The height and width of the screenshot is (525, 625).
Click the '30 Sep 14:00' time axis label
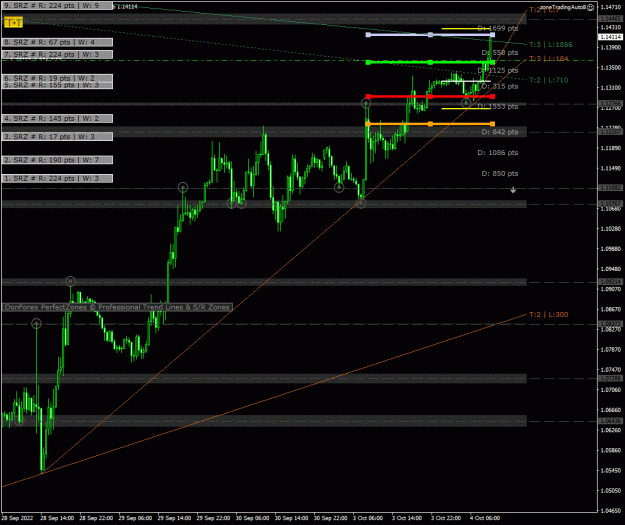click(x=291, y=518)
